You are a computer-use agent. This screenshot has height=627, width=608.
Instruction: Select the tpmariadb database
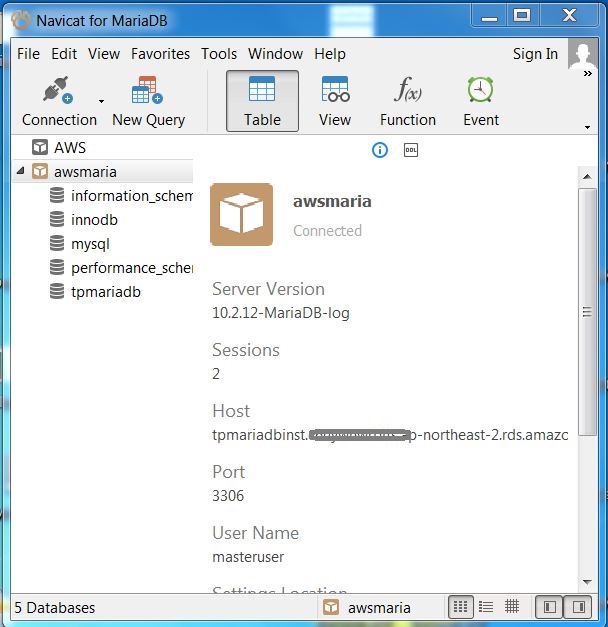point(105,292)
